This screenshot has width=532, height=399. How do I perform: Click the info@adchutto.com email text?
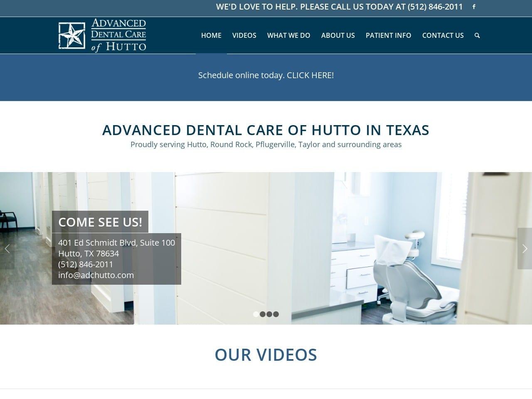point(96,275)
